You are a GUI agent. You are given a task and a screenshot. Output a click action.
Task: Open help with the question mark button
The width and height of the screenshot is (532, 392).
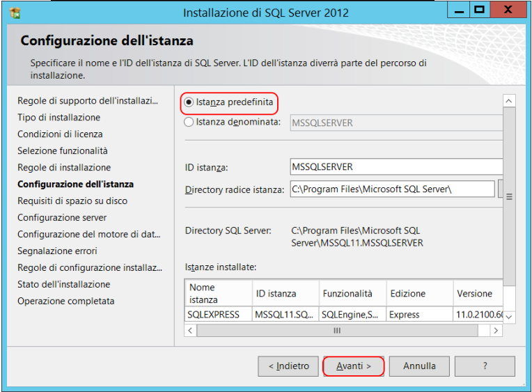pyautogui.click(x=485, y=366)
